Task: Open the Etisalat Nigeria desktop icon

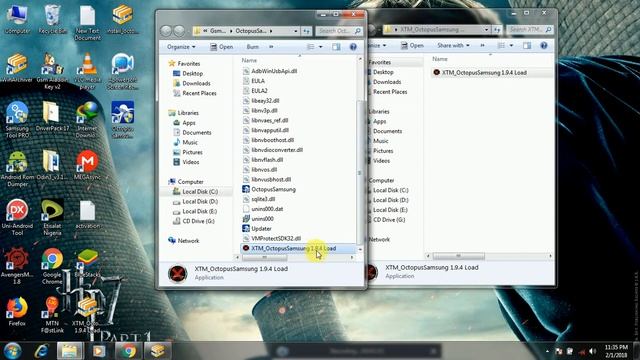Action: (x=52, y=217)
